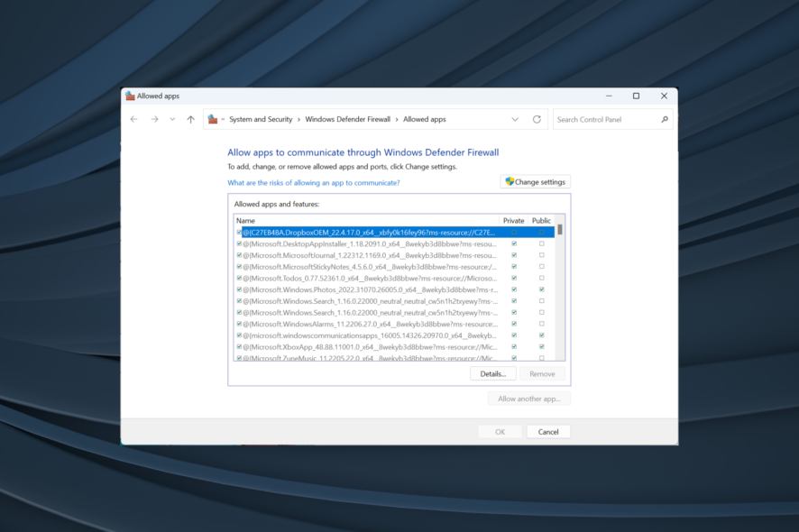Click the forward navigation arrow
This screenshot has width=799, height=532.
pos(153,119)
